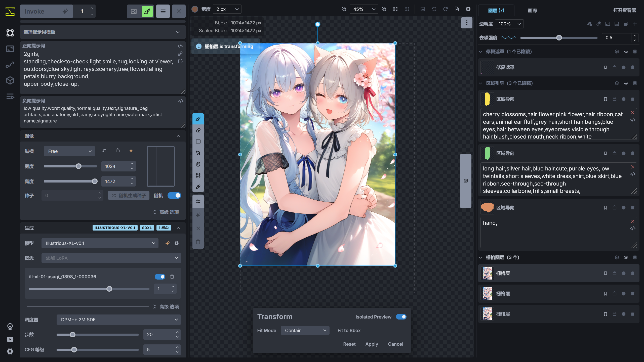Toggle the random seed switch
Viewport: 644px width, 362px height.
tap(174, 196)
